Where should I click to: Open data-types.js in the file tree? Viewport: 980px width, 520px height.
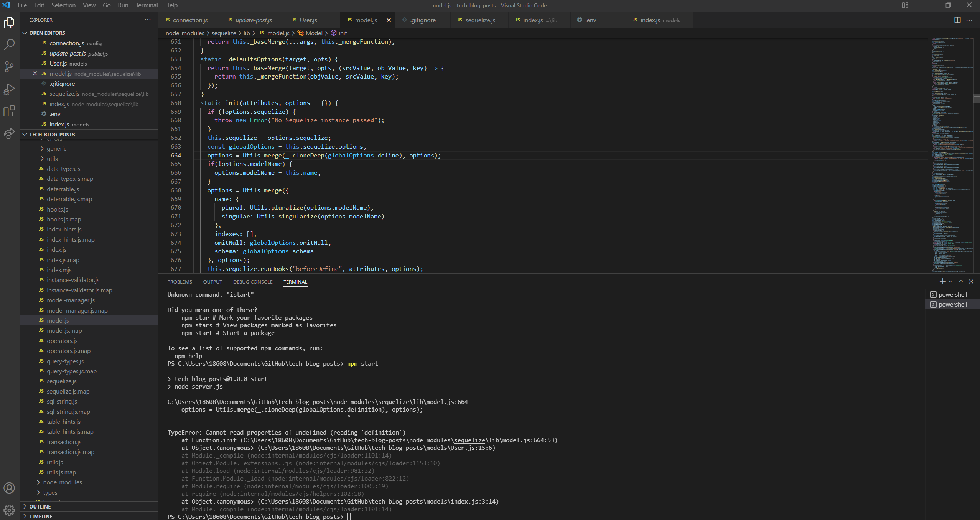tap(64, 169)
